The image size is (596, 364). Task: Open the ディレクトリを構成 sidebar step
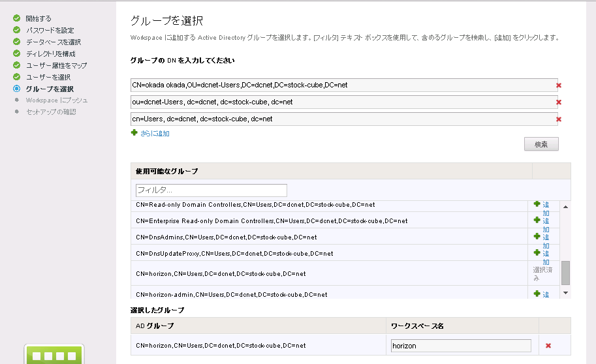point(50,53)
